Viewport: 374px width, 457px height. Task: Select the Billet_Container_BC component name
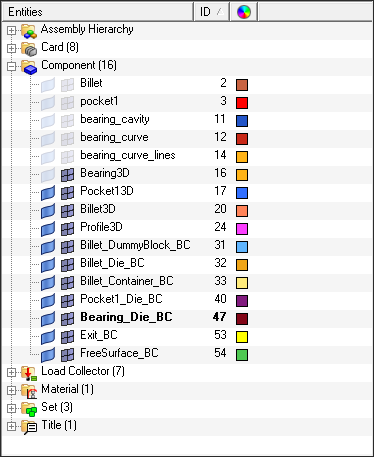pos(127,281)
